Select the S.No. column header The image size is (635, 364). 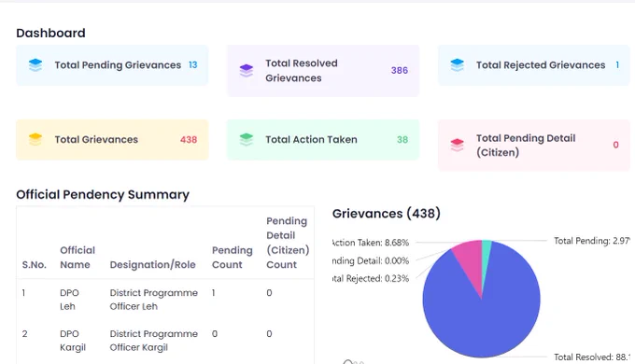[34, 265]
